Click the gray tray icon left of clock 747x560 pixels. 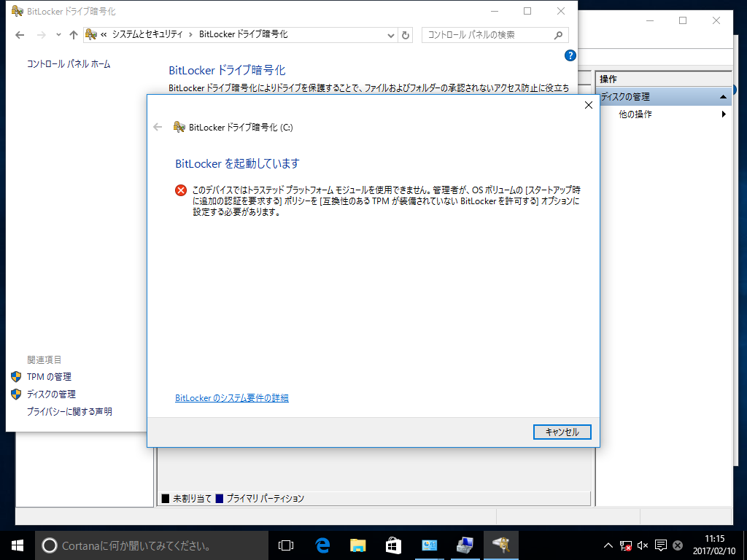(678, 545)
